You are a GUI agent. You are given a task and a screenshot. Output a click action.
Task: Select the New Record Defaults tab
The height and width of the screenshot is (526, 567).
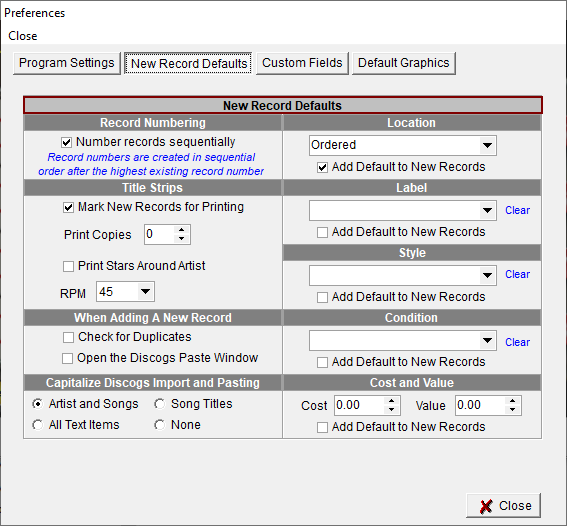pyautogui.click(x=188, y=63)
